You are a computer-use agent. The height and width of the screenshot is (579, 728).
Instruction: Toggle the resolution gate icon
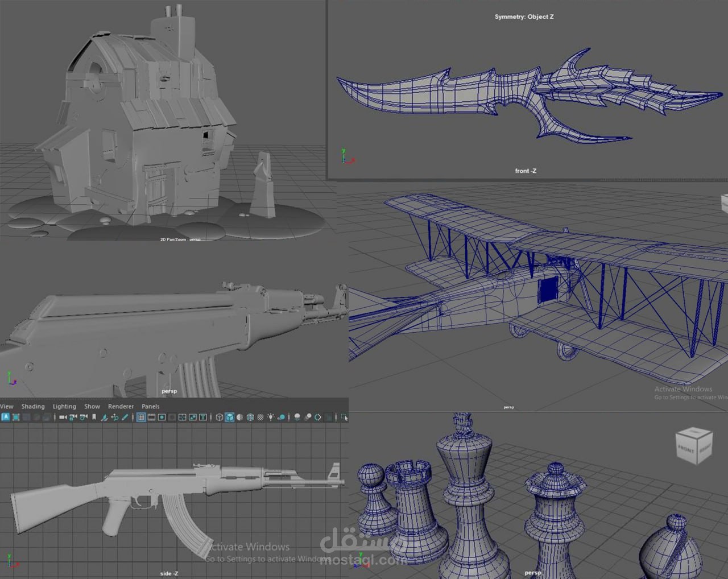(161, 417)
